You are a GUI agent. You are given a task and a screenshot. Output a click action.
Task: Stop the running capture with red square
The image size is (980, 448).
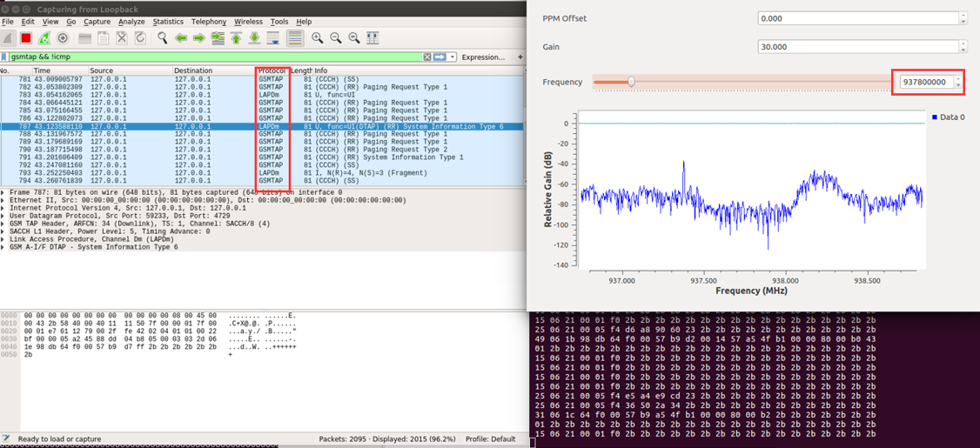click(x=26, y=38)
